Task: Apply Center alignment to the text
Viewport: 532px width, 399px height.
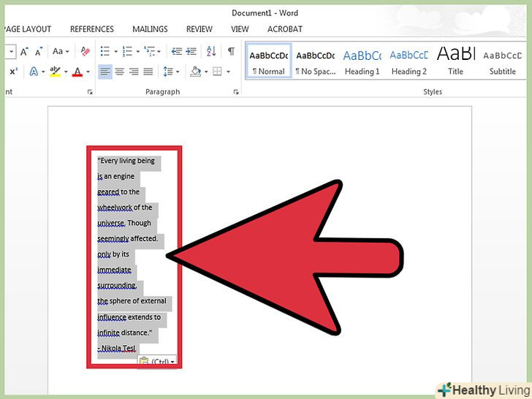Action: pos(120,72)
